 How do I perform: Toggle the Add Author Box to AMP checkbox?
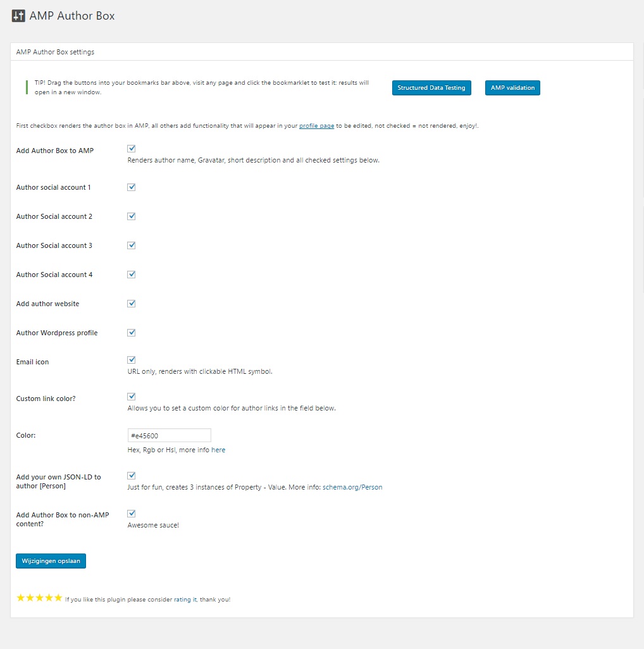pyautogui.click(x=131, y=149)
